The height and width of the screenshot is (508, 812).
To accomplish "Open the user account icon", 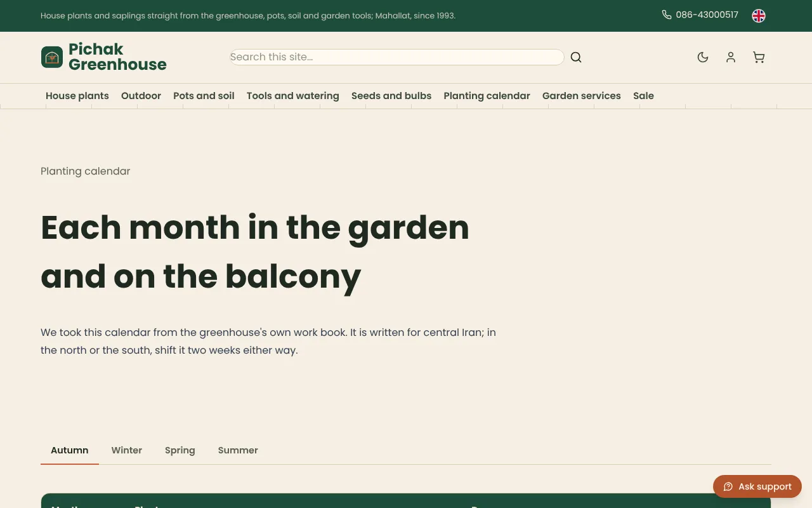I will [x=731, y=57].
